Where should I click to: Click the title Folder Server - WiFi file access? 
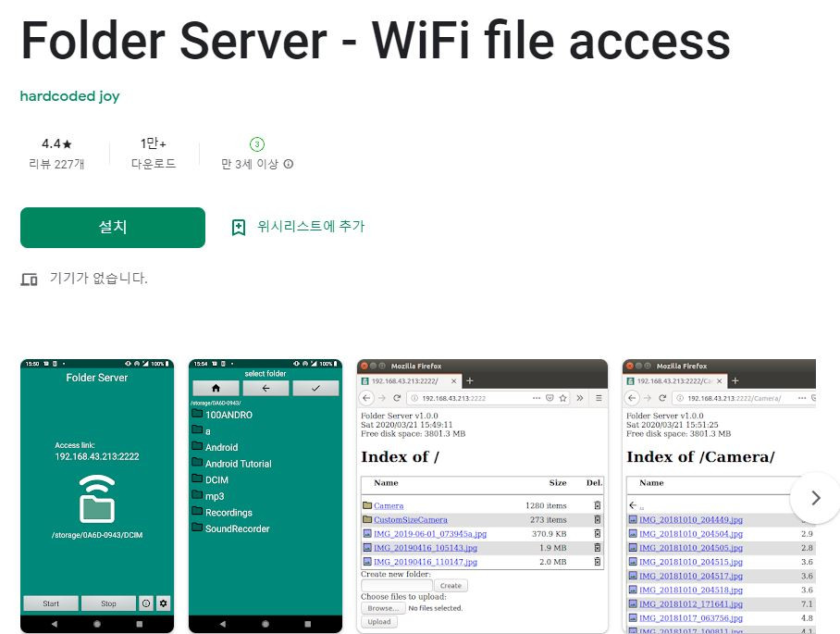tap(376, 41)
